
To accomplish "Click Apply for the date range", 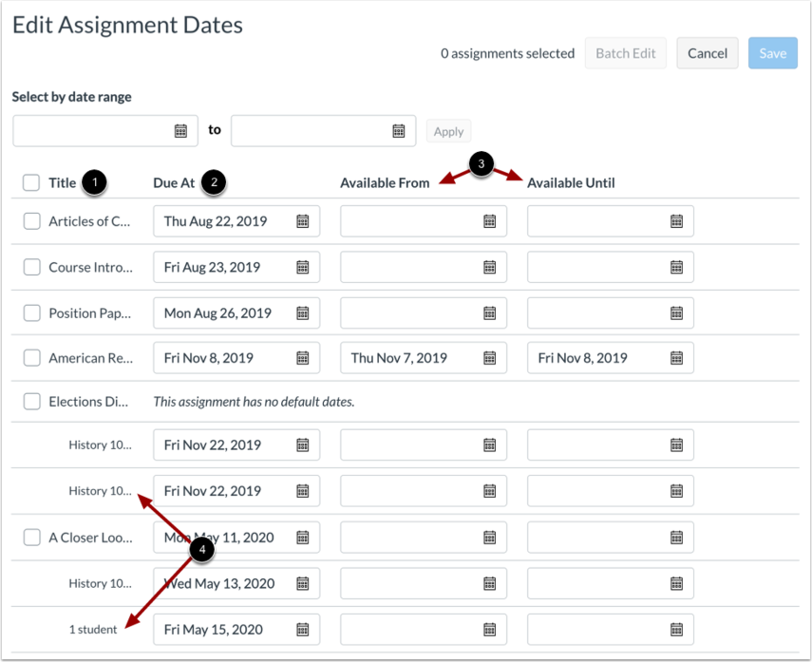I will 448,132.
